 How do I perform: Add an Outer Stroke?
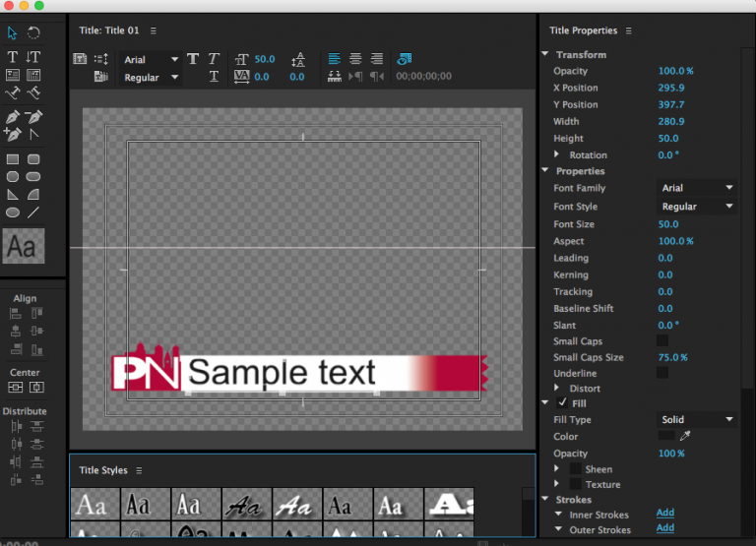665,528
